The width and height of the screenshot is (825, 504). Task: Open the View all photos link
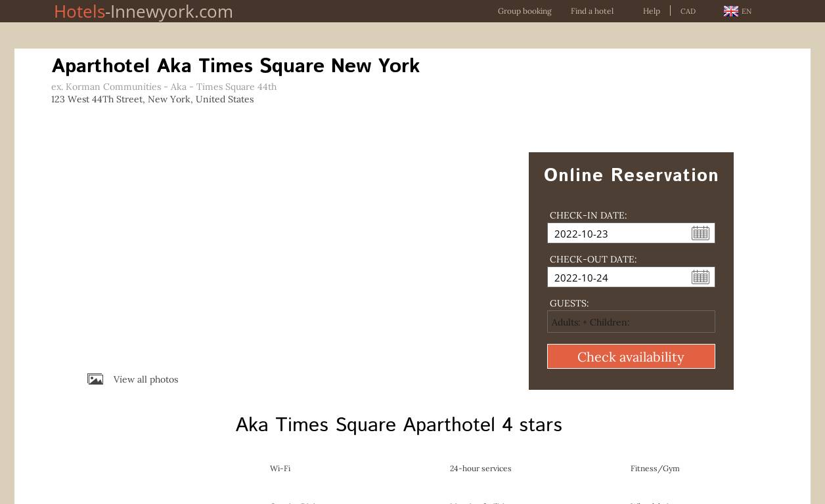point(145,379)
